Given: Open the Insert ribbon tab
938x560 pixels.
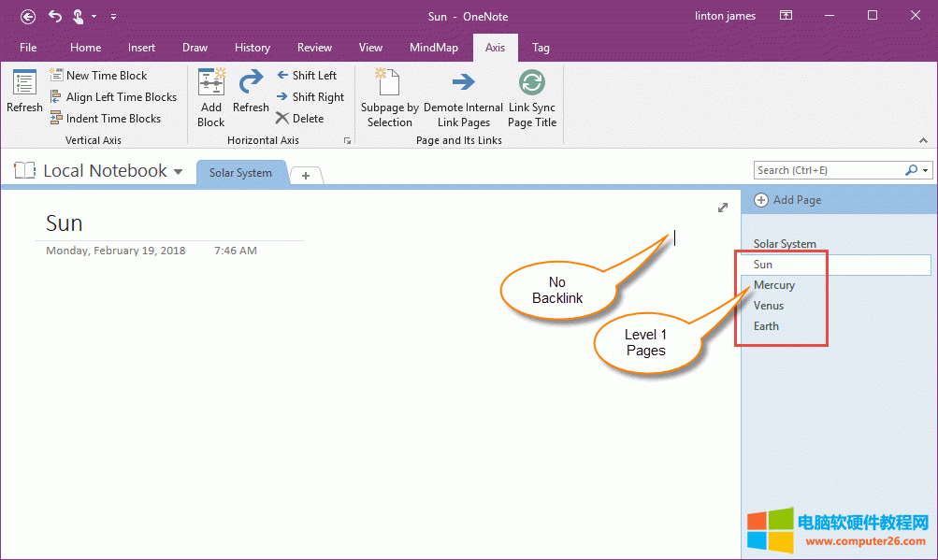Looking at the screenshot, I should [x=142, y=48].
